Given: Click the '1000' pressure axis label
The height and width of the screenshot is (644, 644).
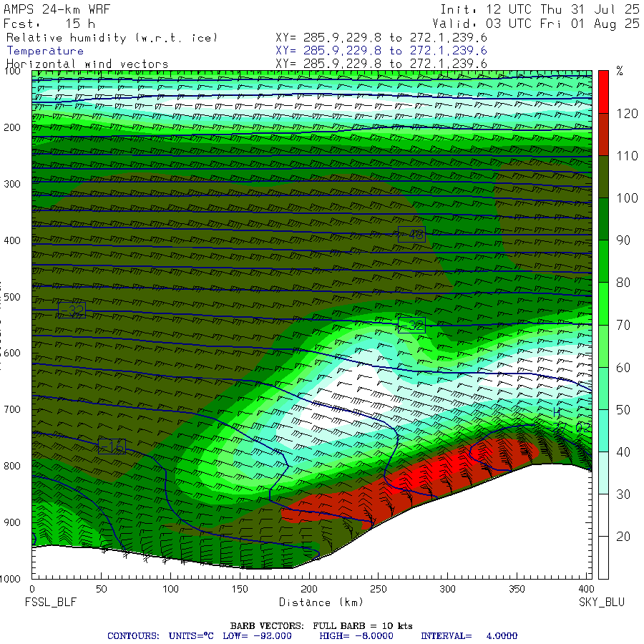Looking at the screenshot, I should pos(10,579).
